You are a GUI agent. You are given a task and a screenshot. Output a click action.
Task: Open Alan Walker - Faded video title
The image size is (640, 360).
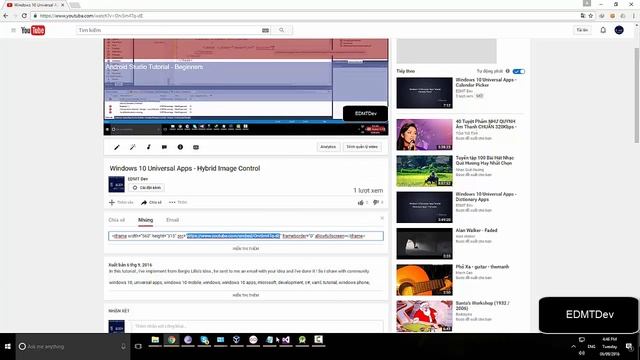click(476, 230)
